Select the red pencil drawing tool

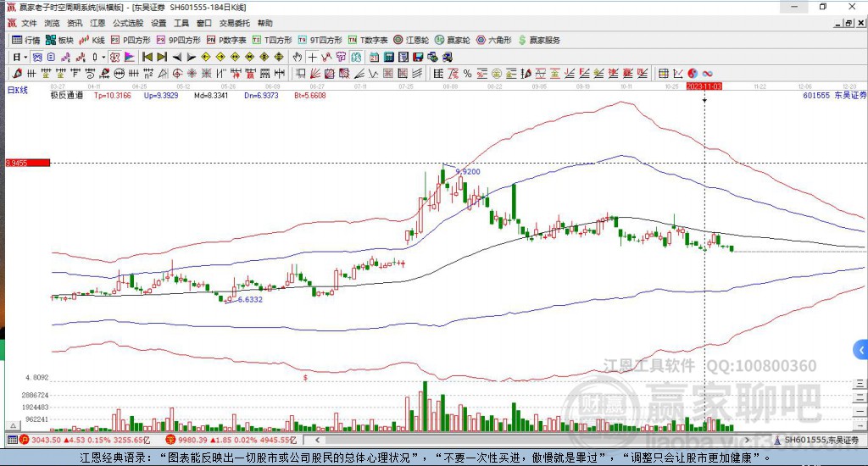17,73
